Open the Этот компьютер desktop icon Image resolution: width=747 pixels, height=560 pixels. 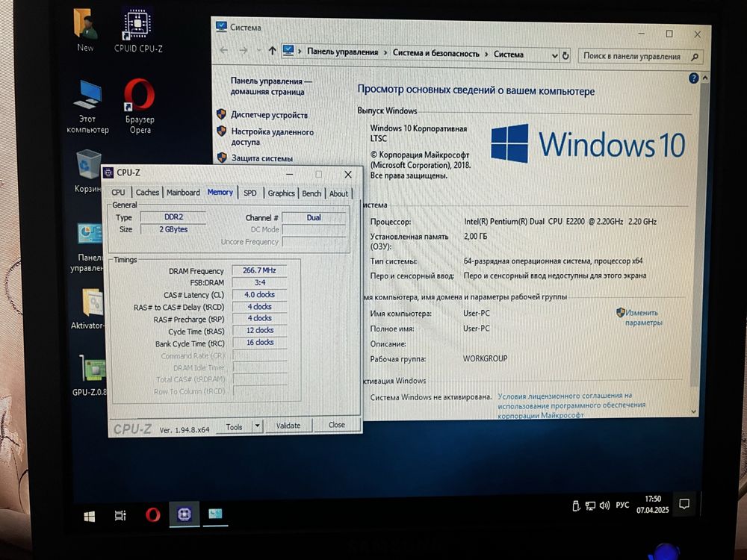click(x=87, y=107)
